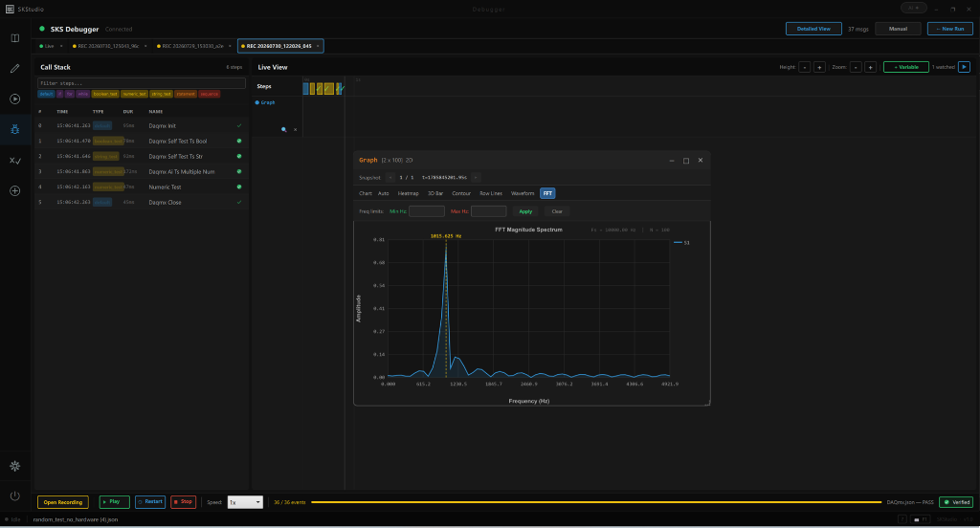The width and height of the screenshot is (980, 528).
Task: Toggle the 'numeric_test' filter chip
Action: pos(134,95)
